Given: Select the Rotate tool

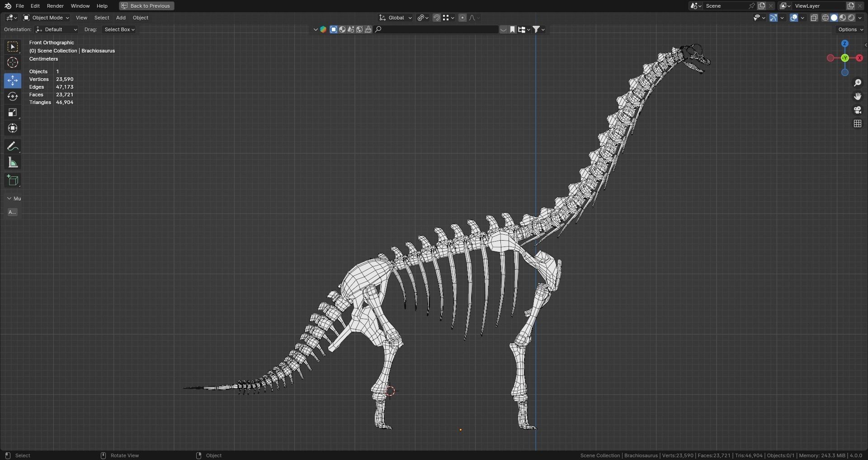Looking at the screenshot, I should click(13, 96).
